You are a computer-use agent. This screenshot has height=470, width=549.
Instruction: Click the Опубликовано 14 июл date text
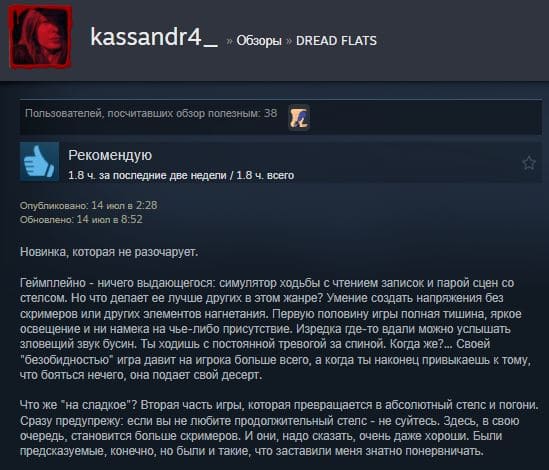pos(89,205)
